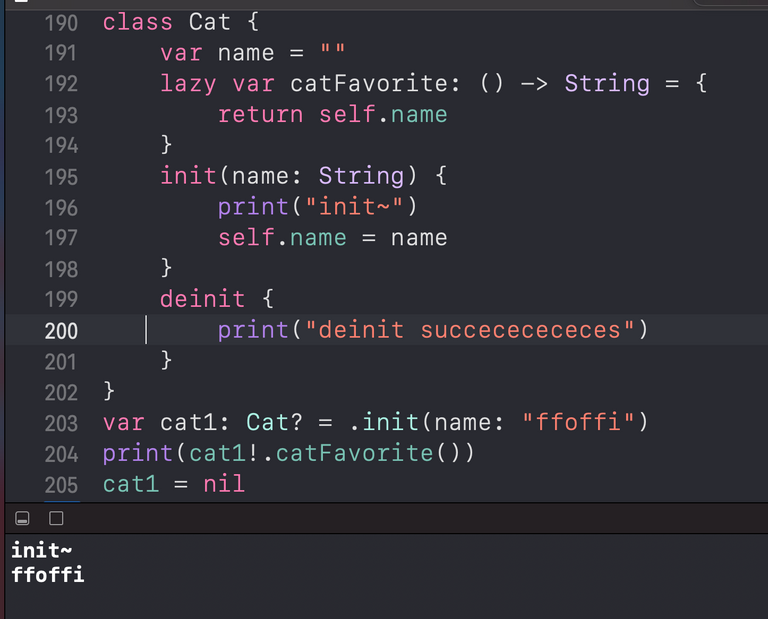This screenshot has height=619, width=768.
Task: Click line number 205 in gutter
Action: tap(61, 485)
